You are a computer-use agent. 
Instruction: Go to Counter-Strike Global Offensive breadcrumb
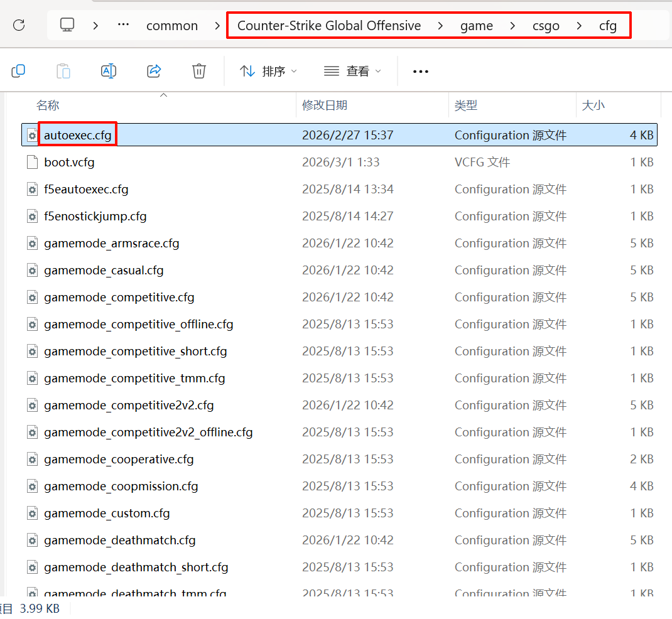[x=328, y=26]
